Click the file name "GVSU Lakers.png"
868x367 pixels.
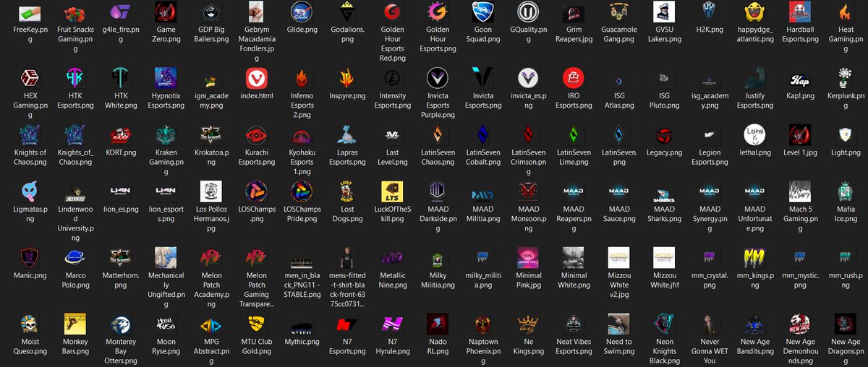pos(664,34)
